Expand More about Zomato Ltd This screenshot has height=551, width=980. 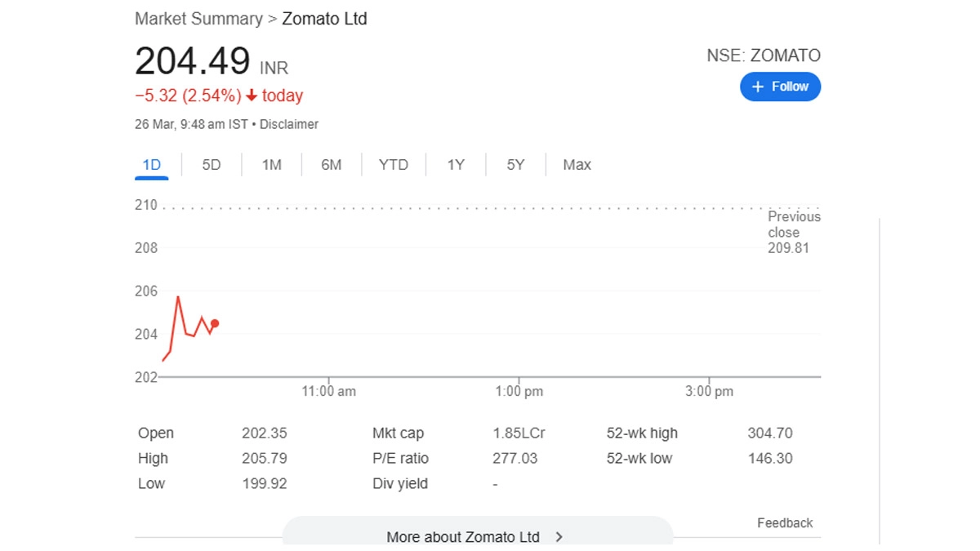click(463, 537)
